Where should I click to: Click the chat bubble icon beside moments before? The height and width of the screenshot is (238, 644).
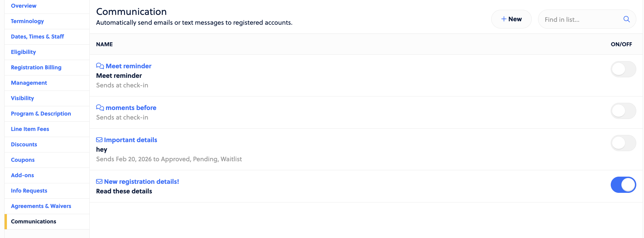[100, 108]
